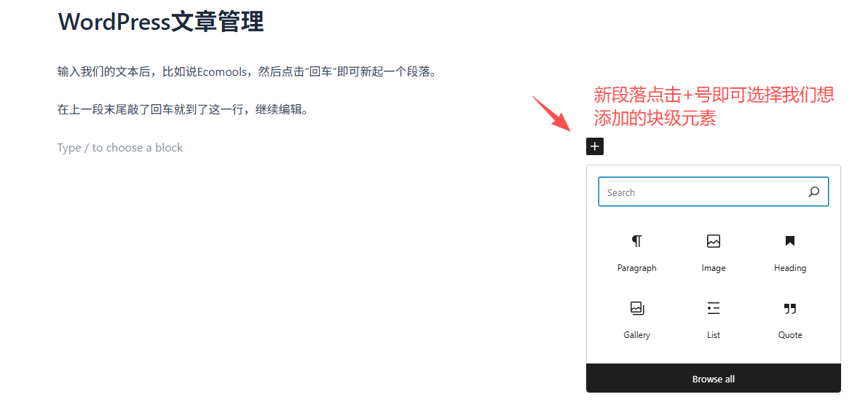Click the black plus block inserter button

pyautogui.click(x=595, y=146)
